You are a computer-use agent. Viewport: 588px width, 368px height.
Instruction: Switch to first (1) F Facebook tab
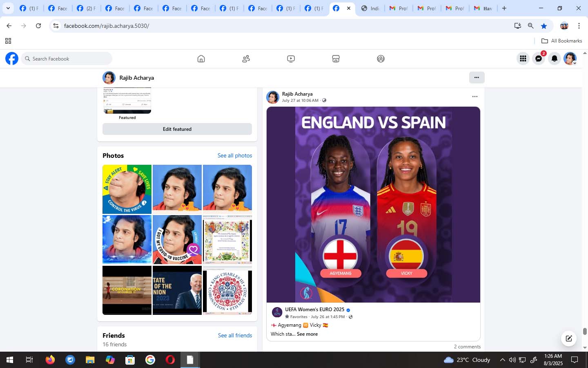[x=29, y=8]
